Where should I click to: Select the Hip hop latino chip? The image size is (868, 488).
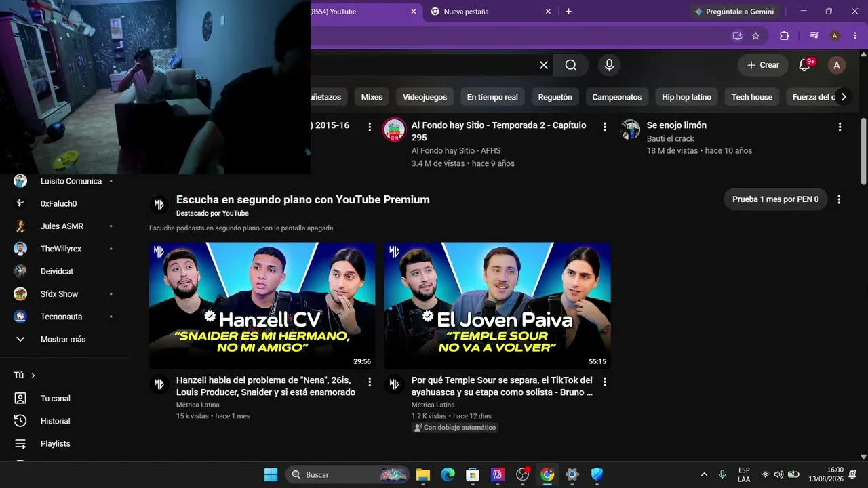686,97
